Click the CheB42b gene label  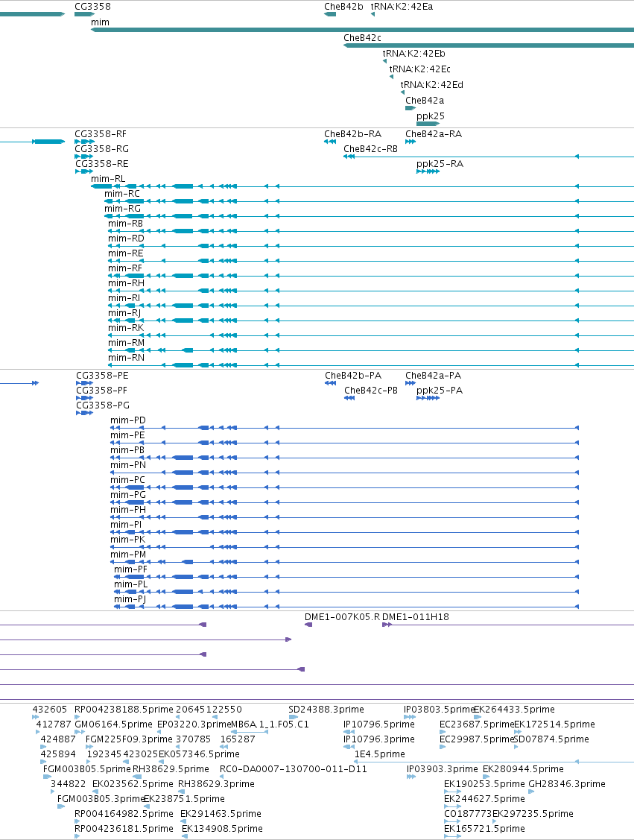click(343, 7)
